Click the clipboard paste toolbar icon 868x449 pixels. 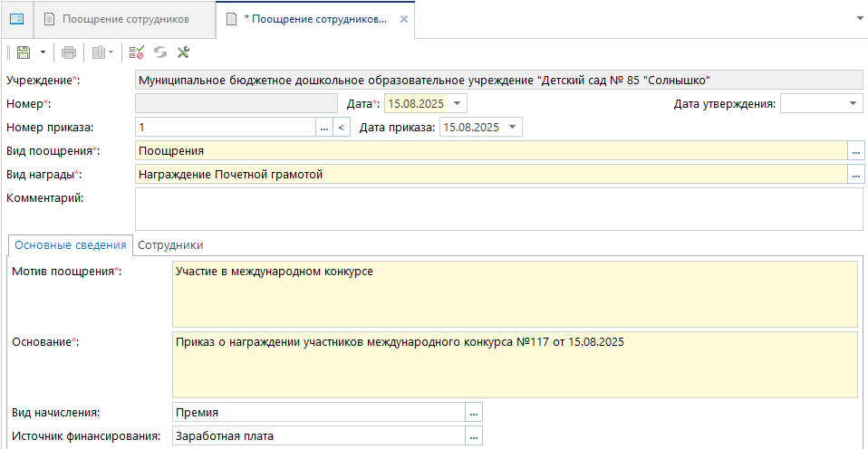pos(99,53)
